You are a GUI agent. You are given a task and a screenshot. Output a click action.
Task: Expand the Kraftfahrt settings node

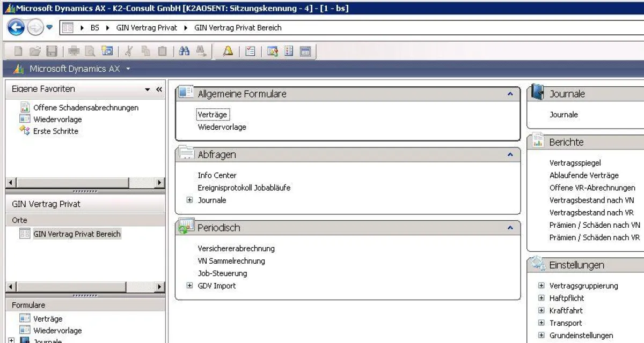(541, 311)
